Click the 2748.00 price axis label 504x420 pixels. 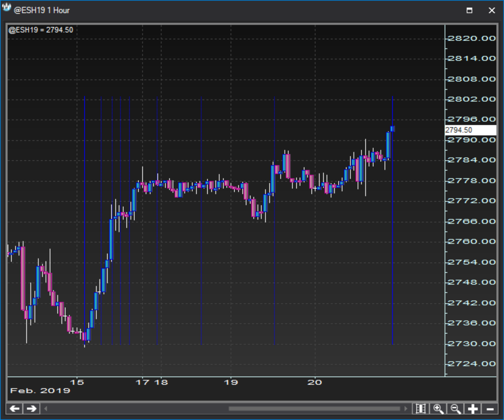click(x=472, y=282)
